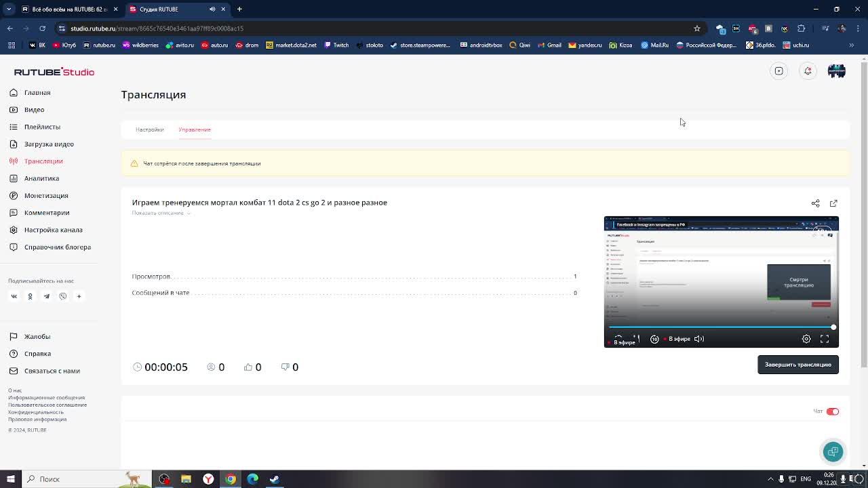Switch to the Управление tab

(195, 129)
